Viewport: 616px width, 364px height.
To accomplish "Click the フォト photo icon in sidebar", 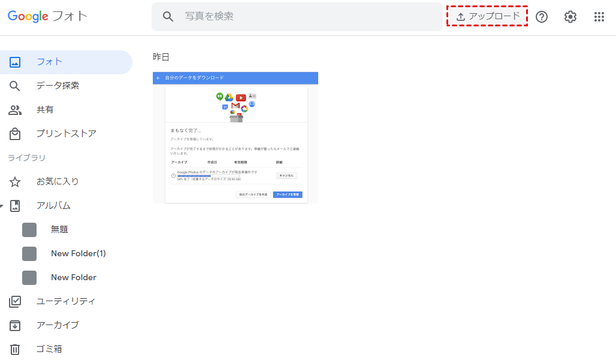I will (15, 62).
